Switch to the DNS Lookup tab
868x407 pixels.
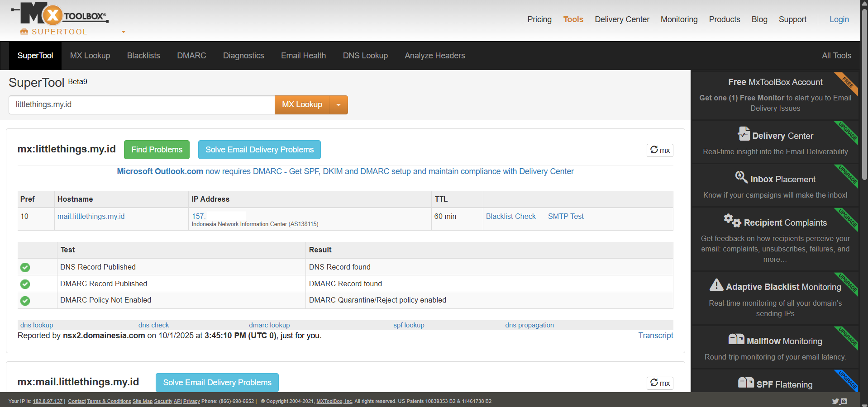click(x=365, y=56)
